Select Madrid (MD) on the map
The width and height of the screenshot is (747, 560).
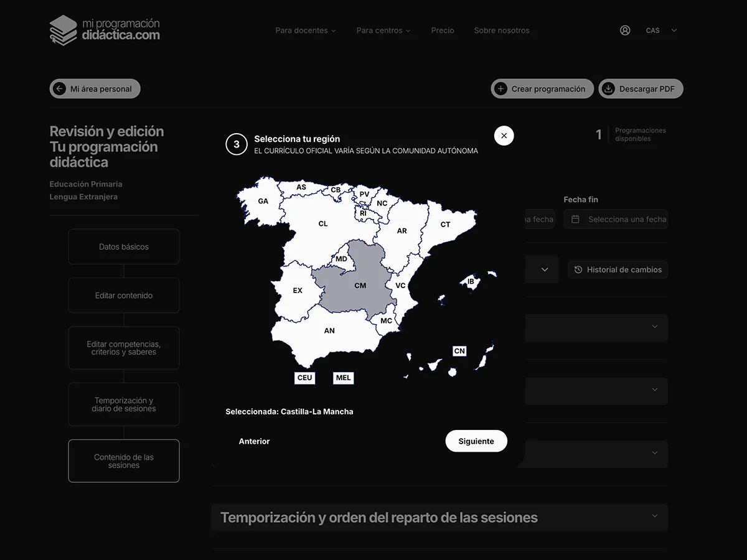click(342, 259)
